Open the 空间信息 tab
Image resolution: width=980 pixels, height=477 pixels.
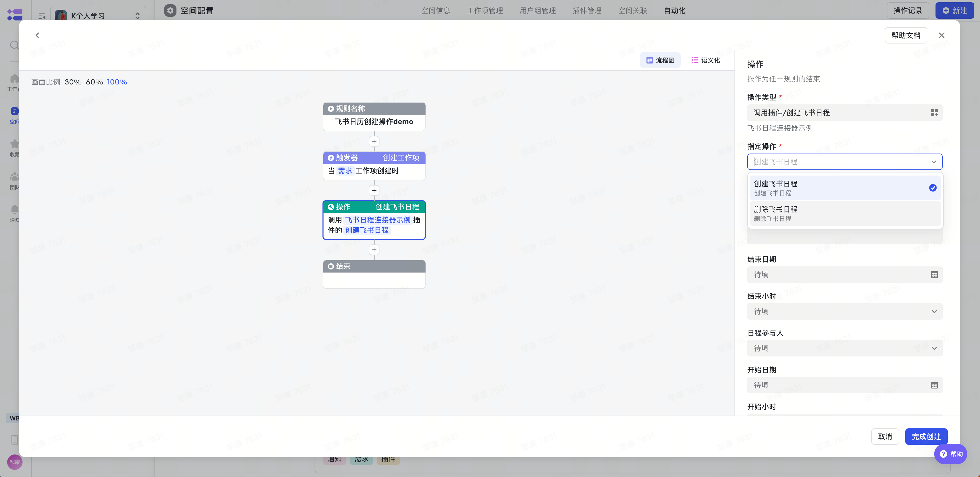435,11
